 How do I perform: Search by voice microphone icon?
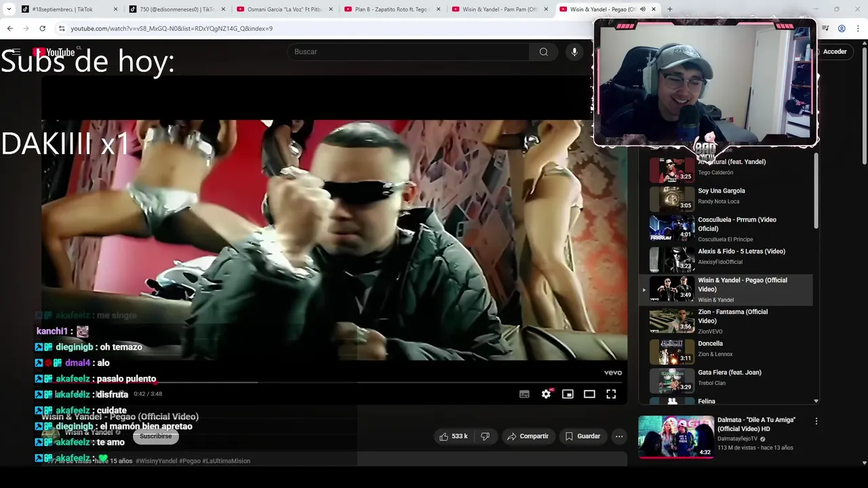coord(574,52)
